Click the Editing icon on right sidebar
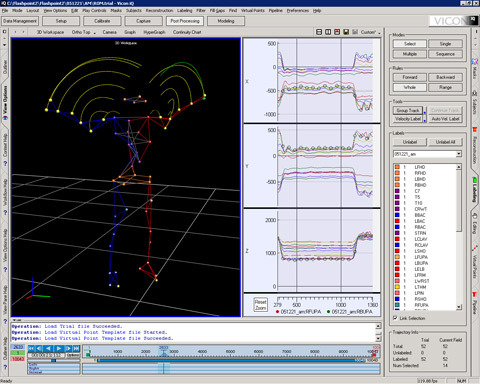Image resolution: width=480 pixels, height=384 pixels. point(475,216)
